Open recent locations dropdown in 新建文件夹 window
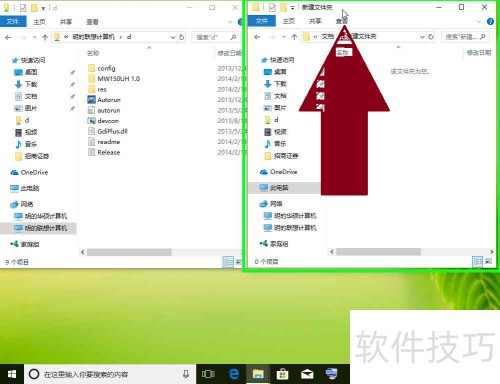Screen dimensions: 500x384 pyautogui.click(x=284, y=37)
